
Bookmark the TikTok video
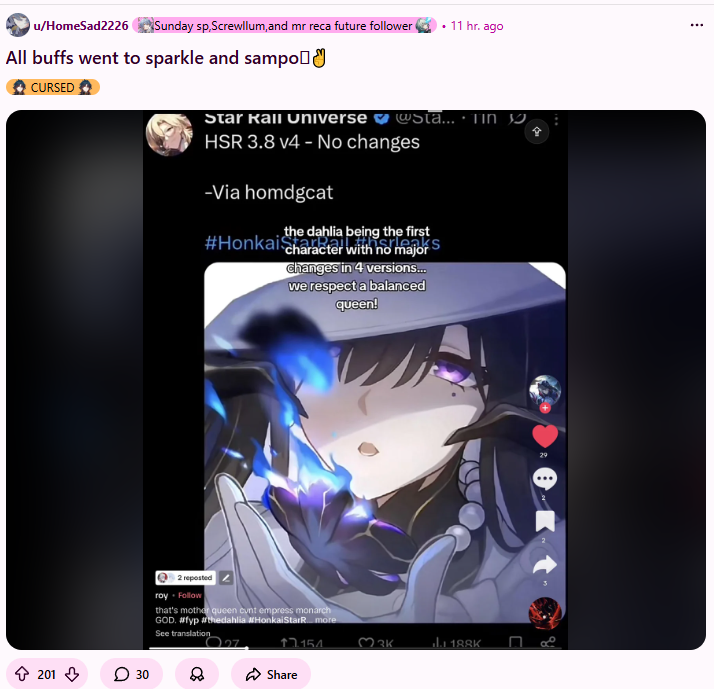point(545,521)
